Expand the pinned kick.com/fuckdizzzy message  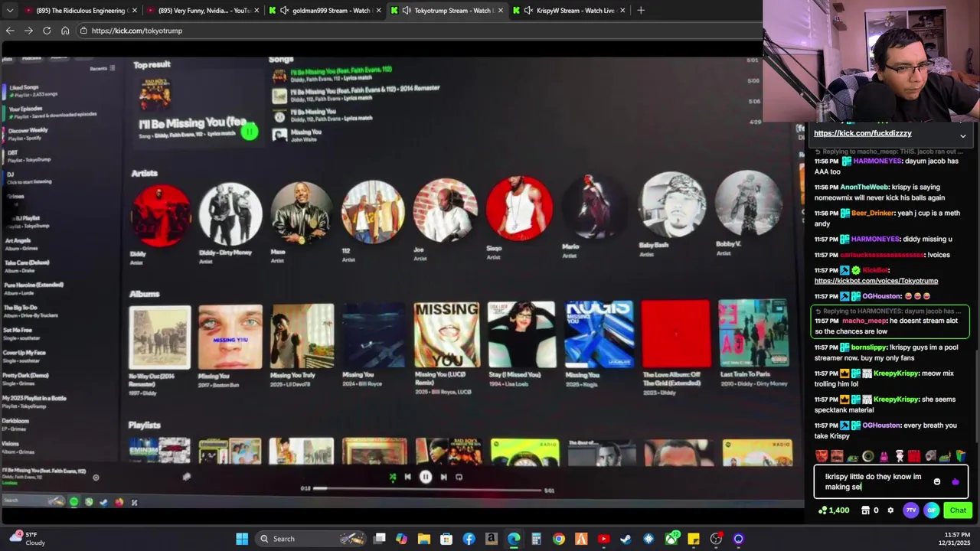coord(962,135)
